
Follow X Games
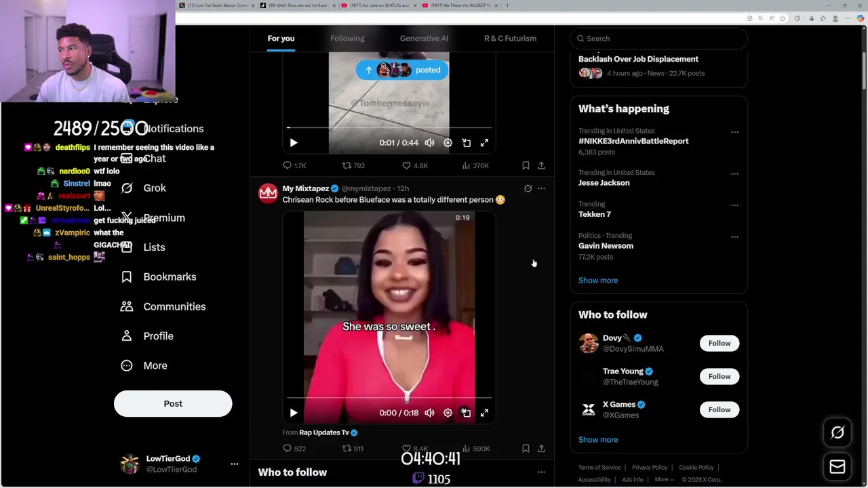pyautogui.click(x=719, y=410)
